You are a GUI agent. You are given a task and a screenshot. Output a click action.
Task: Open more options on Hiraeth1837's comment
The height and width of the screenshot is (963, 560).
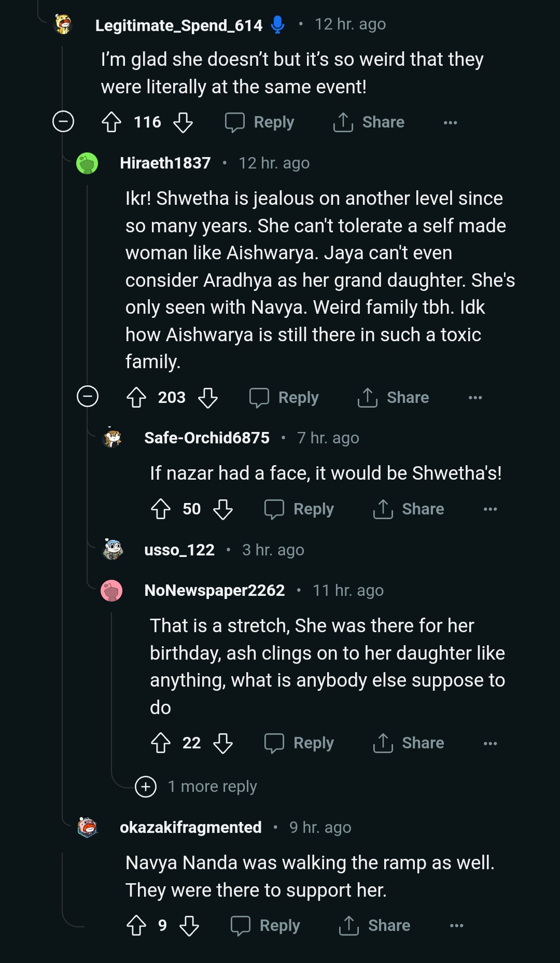pyautogui.click(x=475, y=398)
